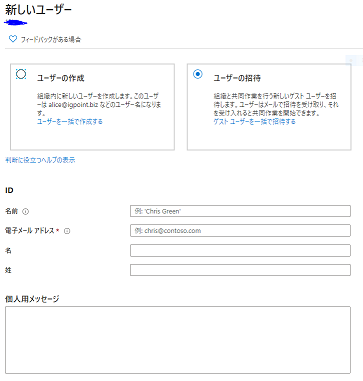Click inside the 個人用メッセージ text area

[x=178, y=340]
